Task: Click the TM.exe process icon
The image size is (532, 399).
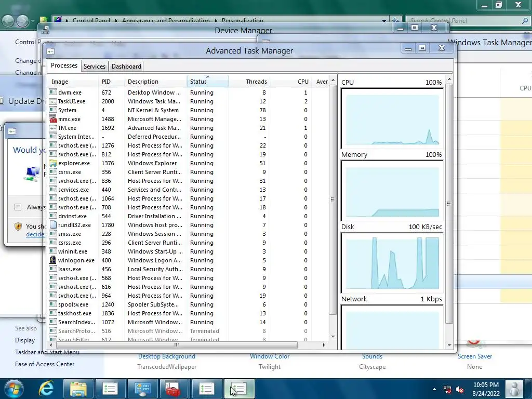Action: click(53, 128)
